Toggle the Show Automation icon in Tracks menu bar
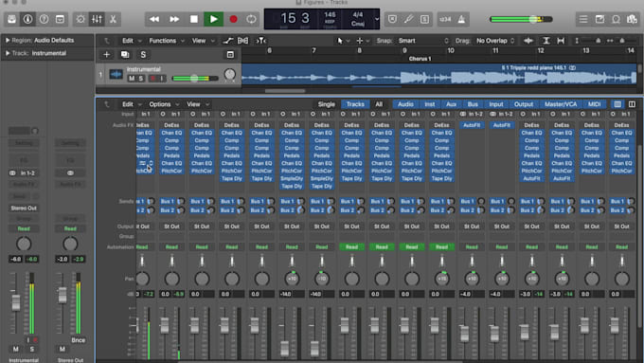Image resolution: width=644 pixels, height=363 pixels. click(228, 41)
